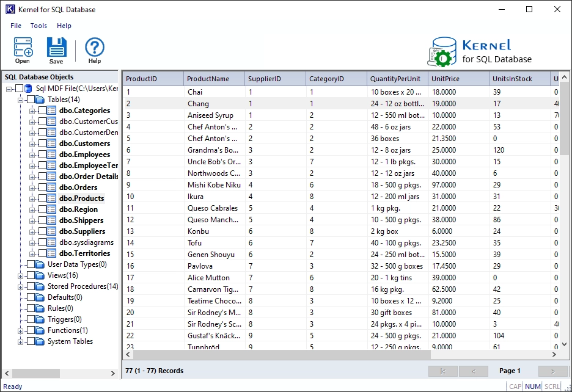572x392 pixels.
Task: Click the table icon beside dbo.Categories
Action: click(x=51, y=111)
